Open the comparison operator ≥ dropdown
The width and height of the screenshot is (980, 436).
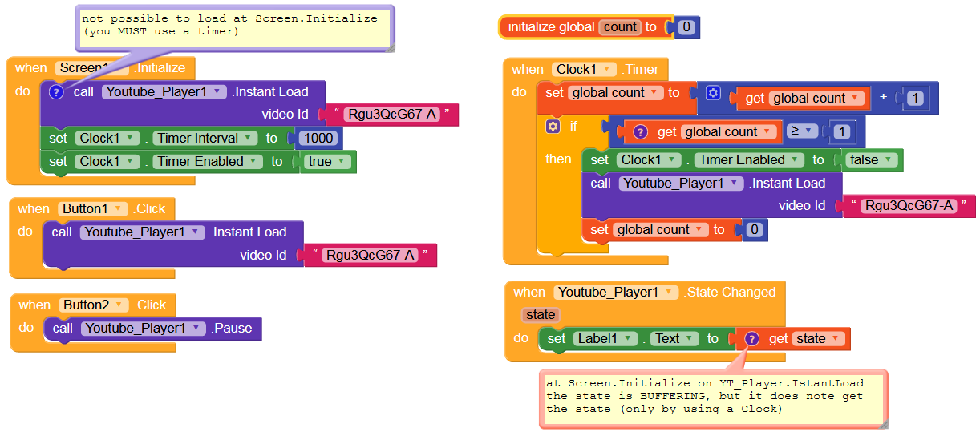click(801, 131)
